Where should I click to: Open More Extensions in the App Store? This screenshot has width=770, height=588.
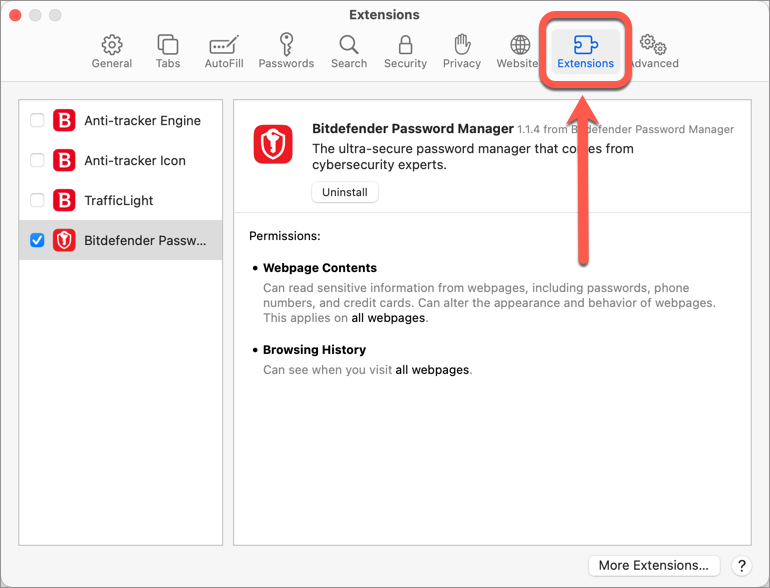[x=654, y=565]
